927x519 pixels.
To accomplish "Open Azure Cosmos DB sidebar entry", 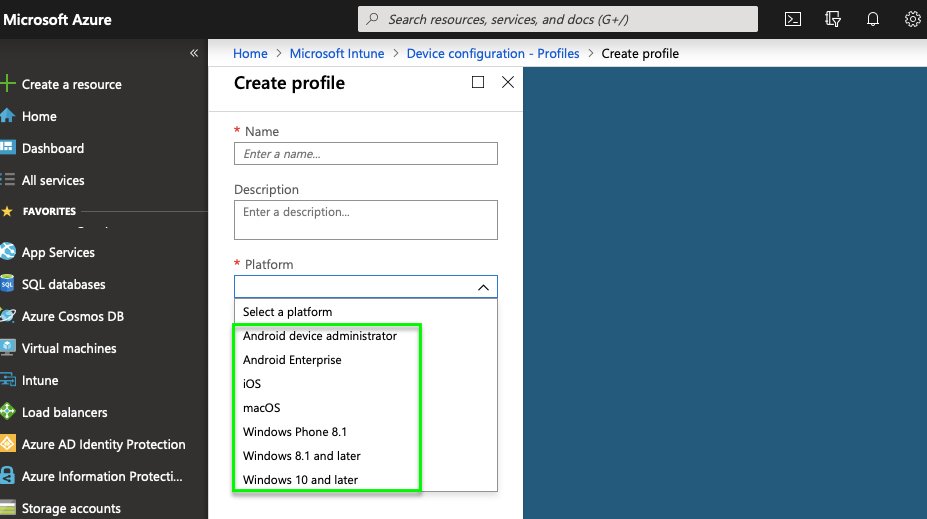I will [73, 316].
